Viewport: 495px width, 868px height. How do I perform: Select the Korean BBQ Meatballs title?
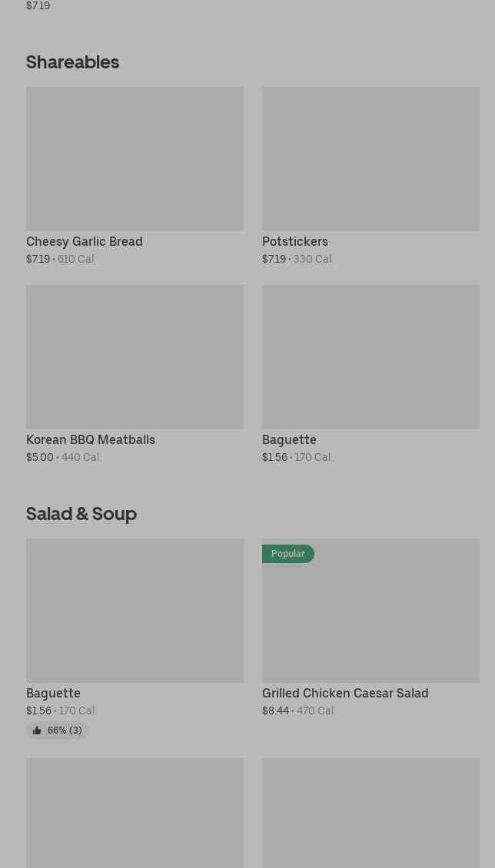(91, 439)
